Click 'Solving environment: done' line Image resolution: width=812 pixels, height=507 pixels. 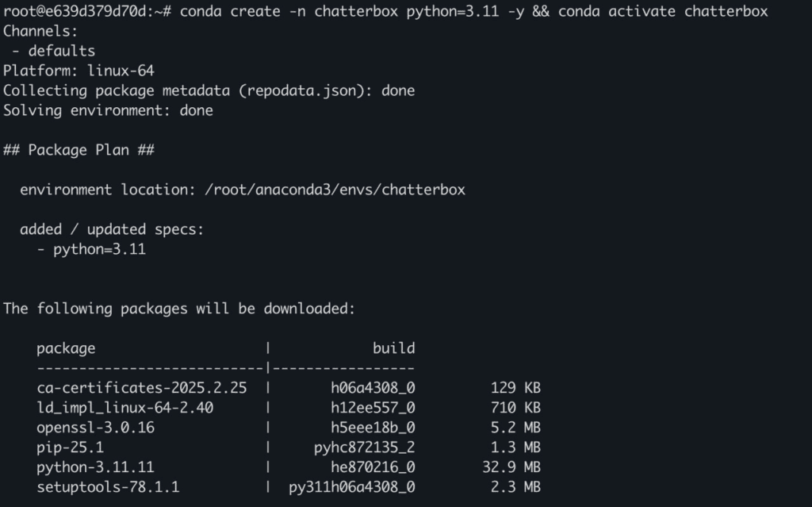tap(108, 110)
